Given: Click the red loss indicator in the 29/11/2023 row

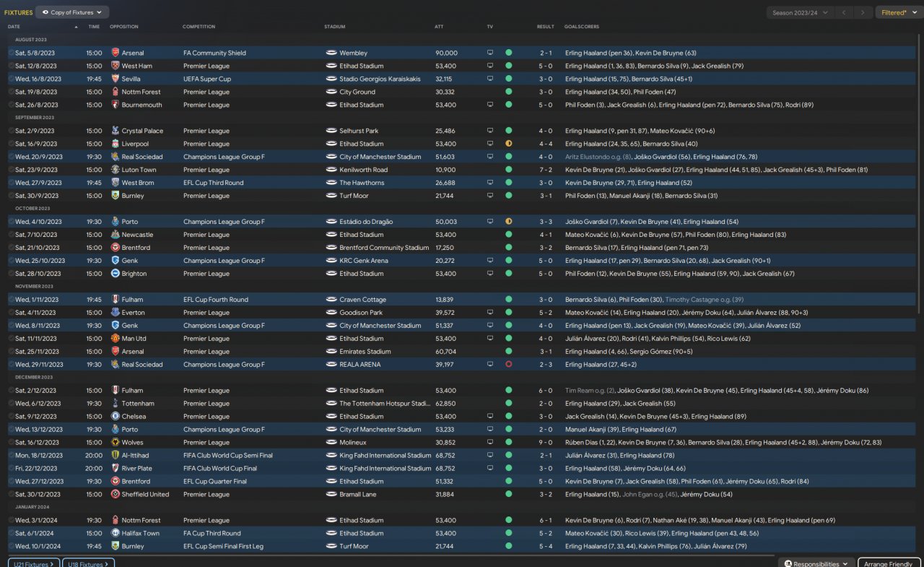Looking at the screenshot, I should (x=508, y=365).
